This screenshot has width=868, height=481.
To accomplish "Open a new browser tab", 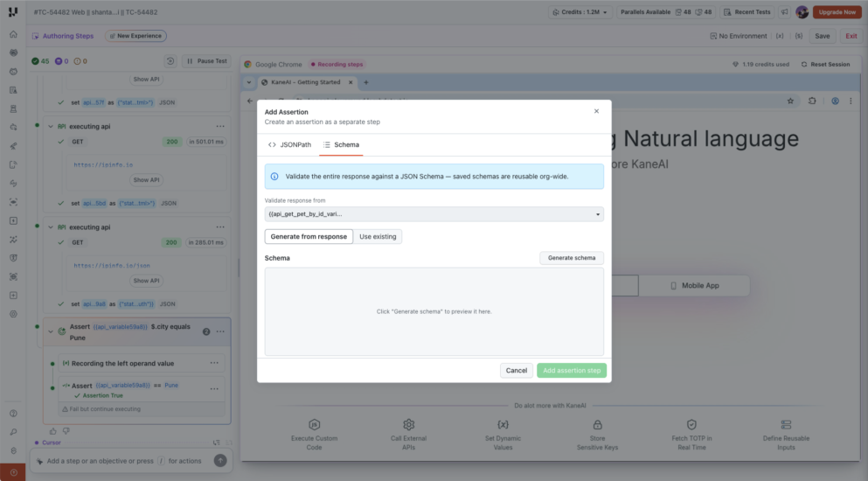I will coord(366,82).
